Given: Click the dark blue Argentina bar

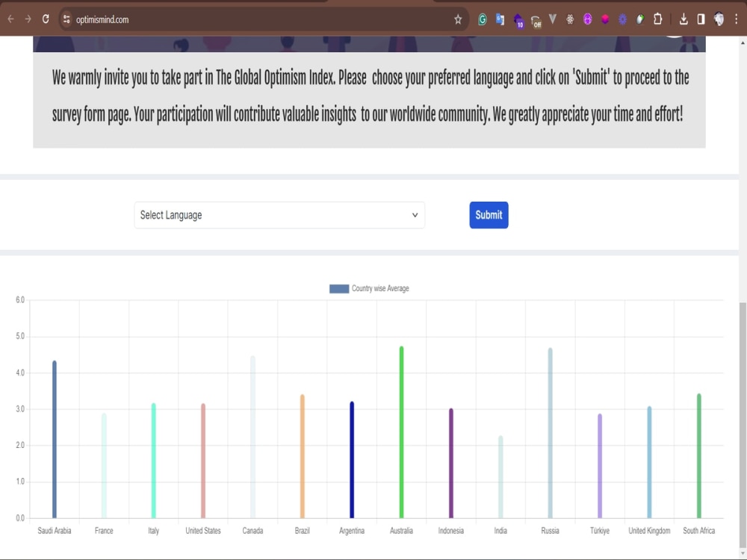Looking at the screenshot, I should click(x=352, y=460).
